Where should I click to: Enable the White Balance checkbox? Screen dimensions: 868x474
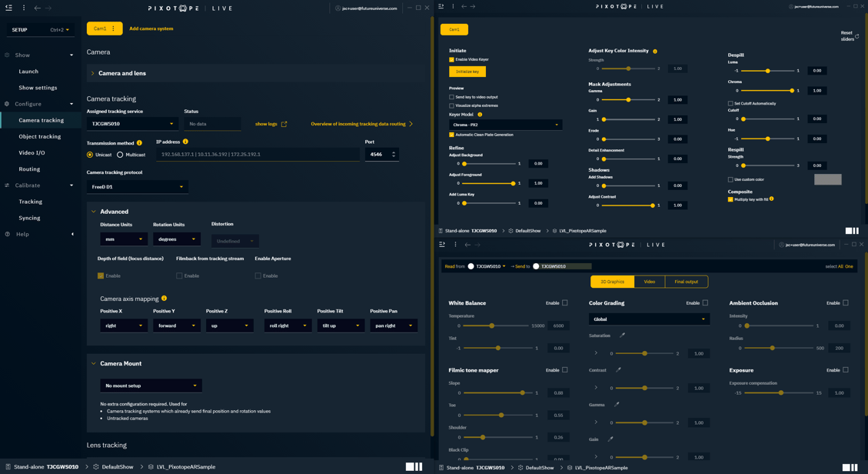pos(564,303)
